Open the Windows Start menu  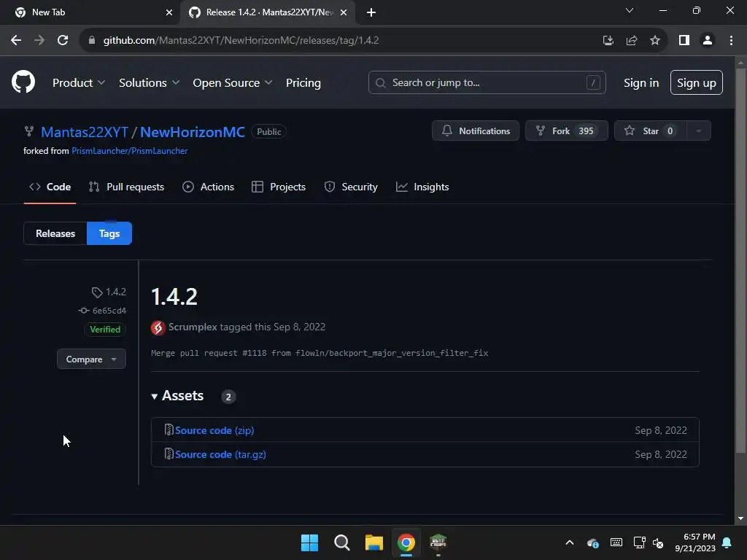(309, 542)
